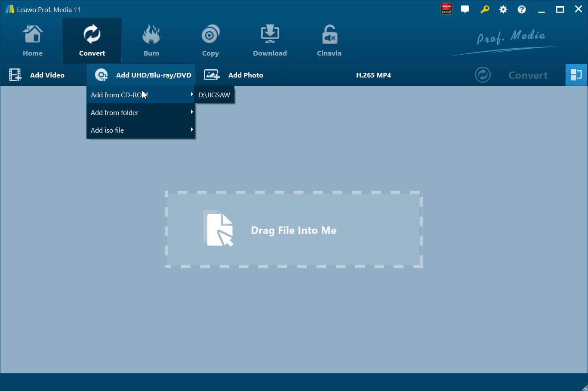
Task: Open the Home module
Action: pos(32,40)
